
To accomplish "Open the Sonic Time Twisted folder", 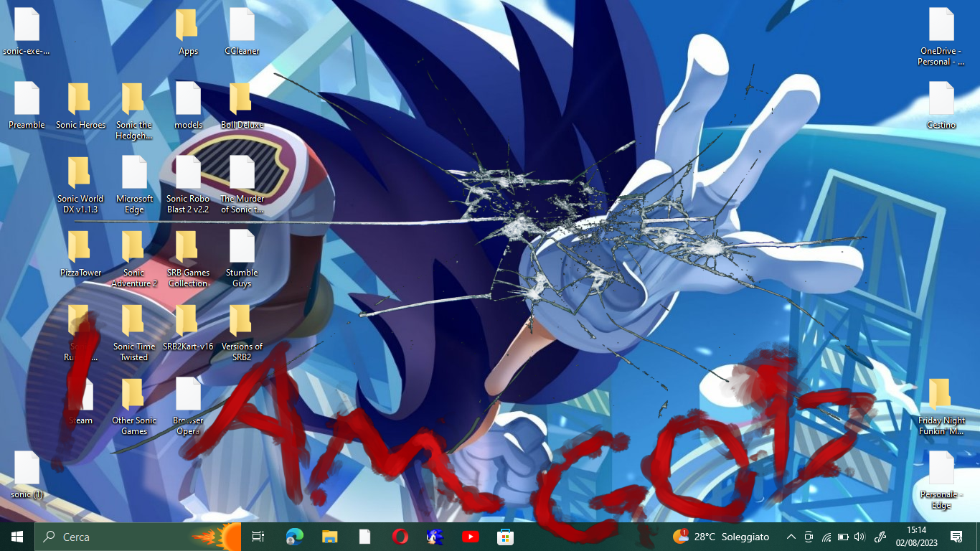I will click(x=134, y=333).
